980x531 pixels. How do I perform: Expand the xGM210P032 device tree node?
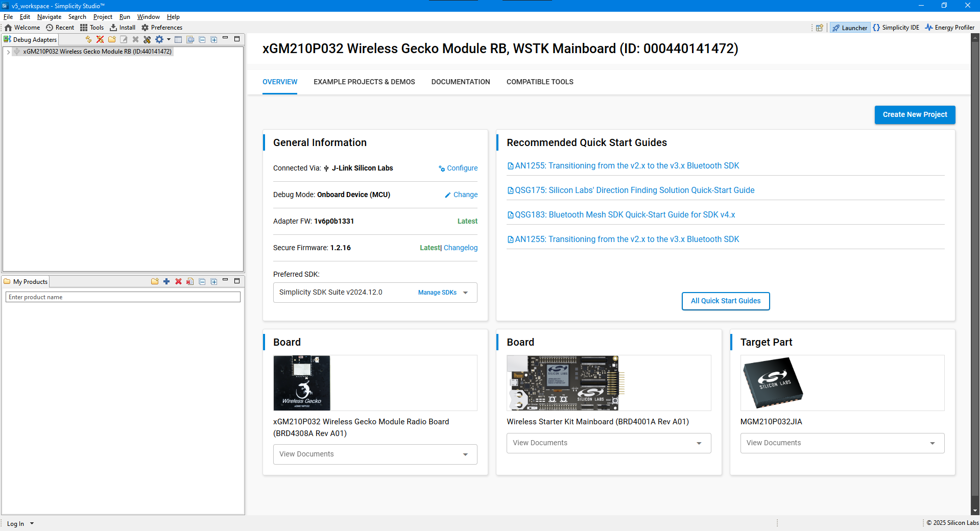(x=8, y=52)
